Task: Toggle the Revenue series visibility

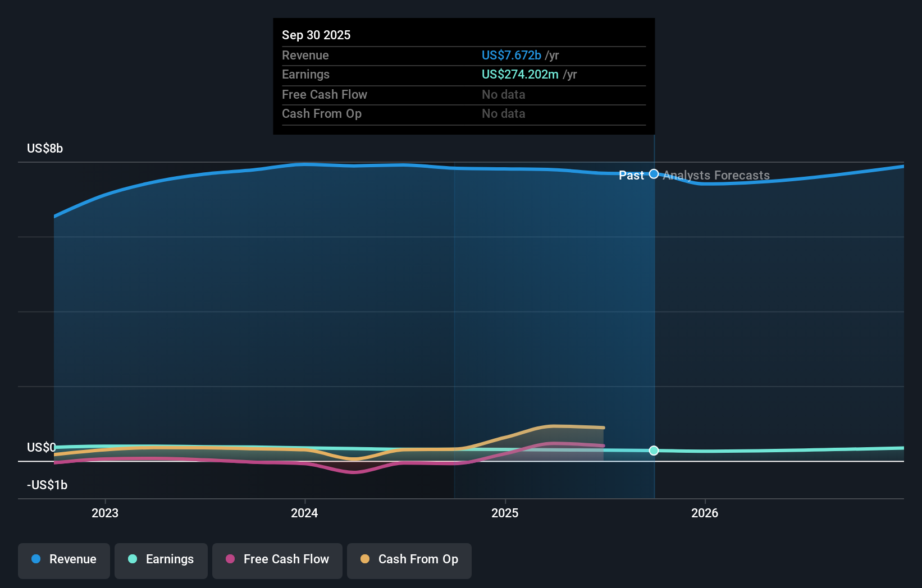Action: point(63,561)
